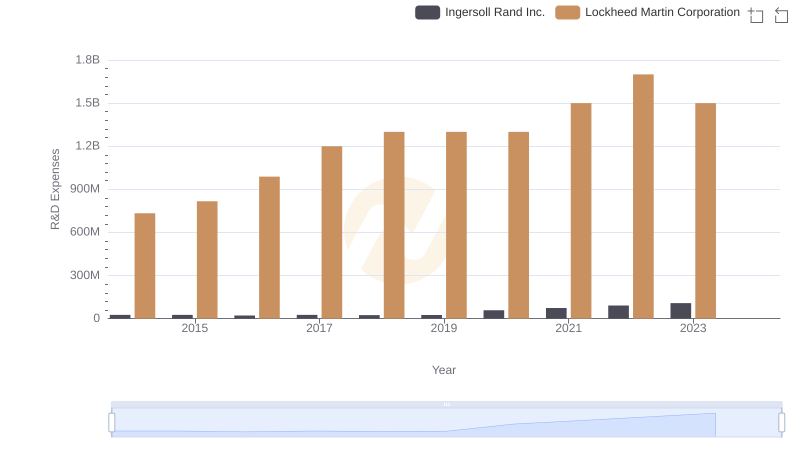Click Lockheed Martin bar for 2023
800x461 pixels.
pyautogui.click(x=706, y=211)
